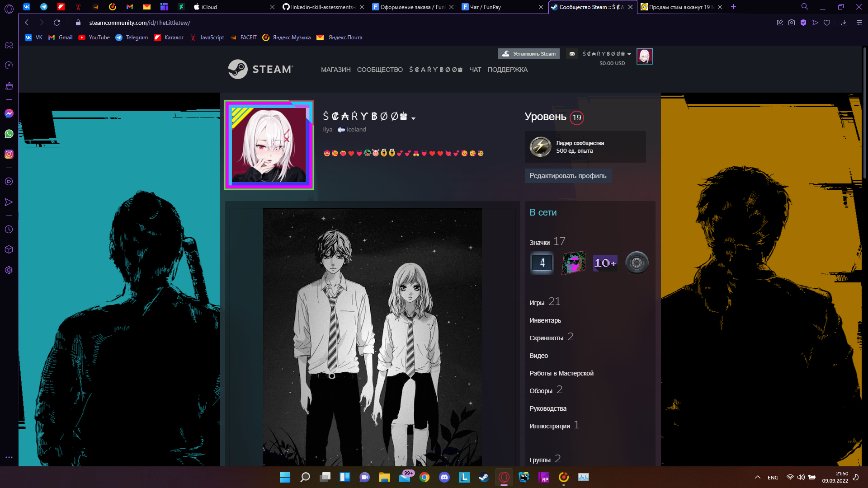868x488 pixels.
Task: Click the featured artwork image
Action: 372,337
